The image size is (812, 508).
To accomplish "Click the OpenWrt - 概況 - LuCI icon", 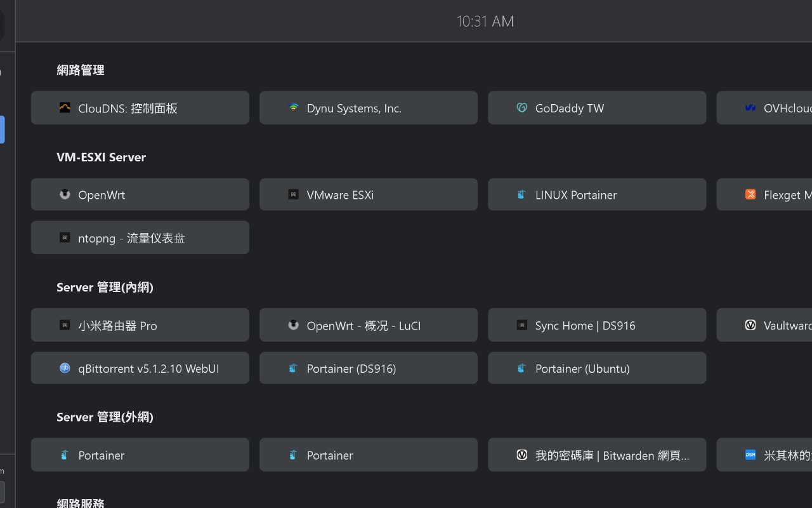I will point(293,325).
